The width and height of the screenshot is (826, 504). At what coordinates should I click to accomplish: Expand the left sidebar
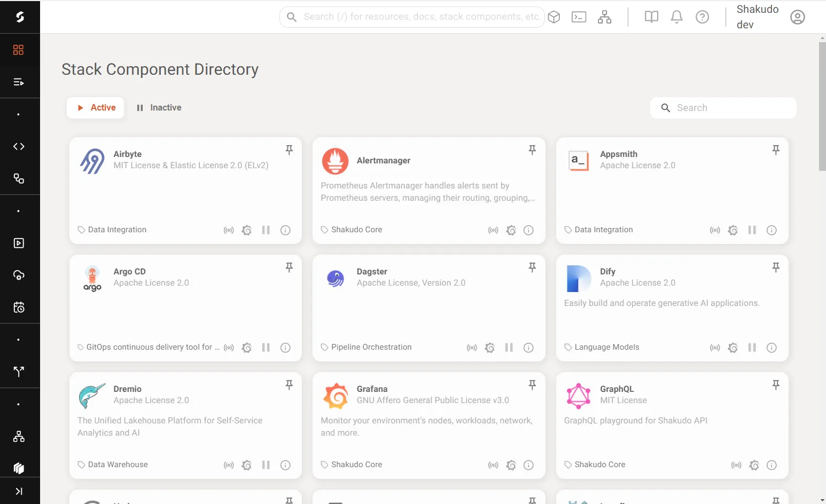(19, 491)
